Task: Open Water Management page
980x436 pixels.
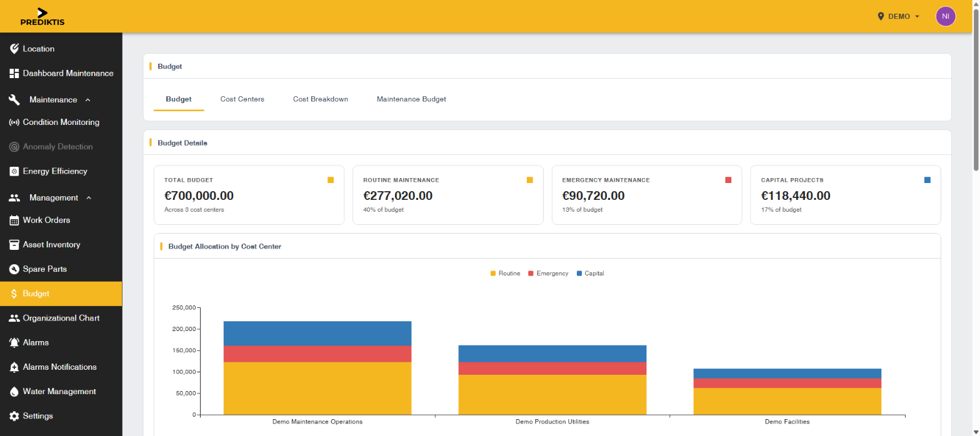Action: pos(61,392)
